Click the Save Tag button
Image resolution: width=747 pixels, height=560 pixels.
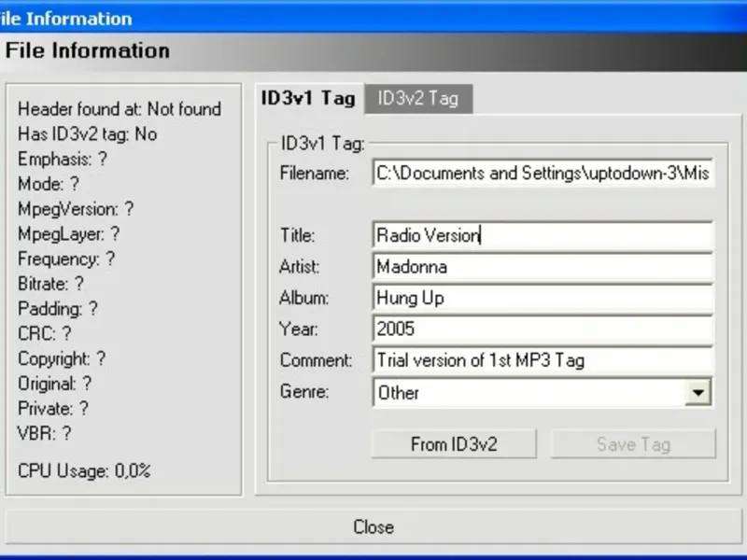tap(633, 444)
